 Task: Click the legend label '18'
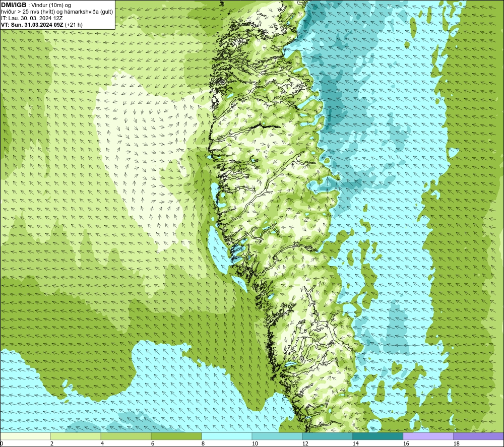click(x=456, y=444)
